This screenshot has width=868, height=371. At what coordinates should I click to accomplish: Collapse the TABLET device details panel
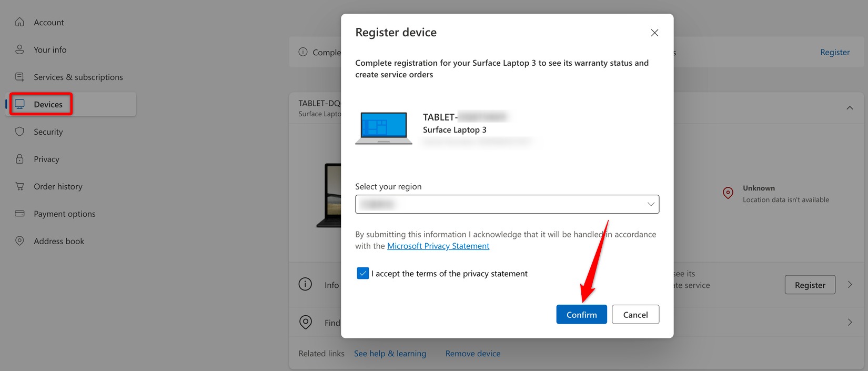(x=850, y=107)
